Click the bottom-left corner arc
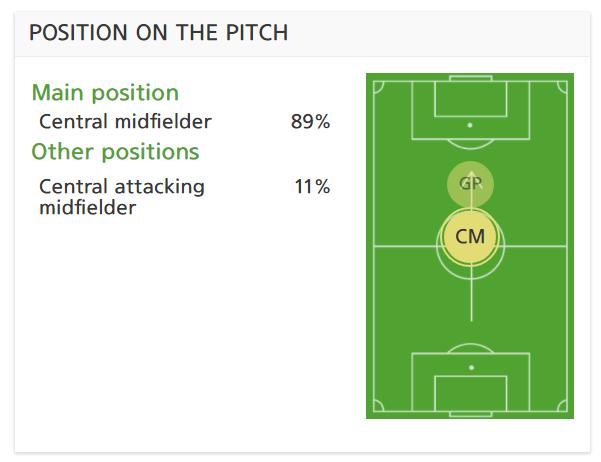Image resolution: width=601 pixels, height=462 pixels. pos(378,406)
